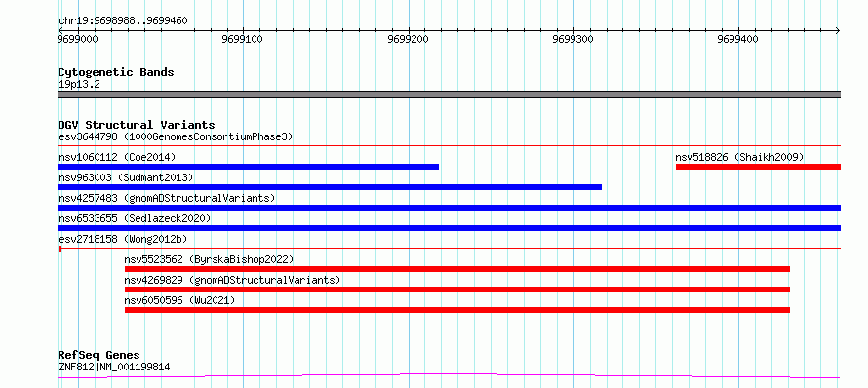868x388 pixels.
Task: Select the nsv4269829 gnomADStructuralVariants red bar
Action: tap(457, 290)
